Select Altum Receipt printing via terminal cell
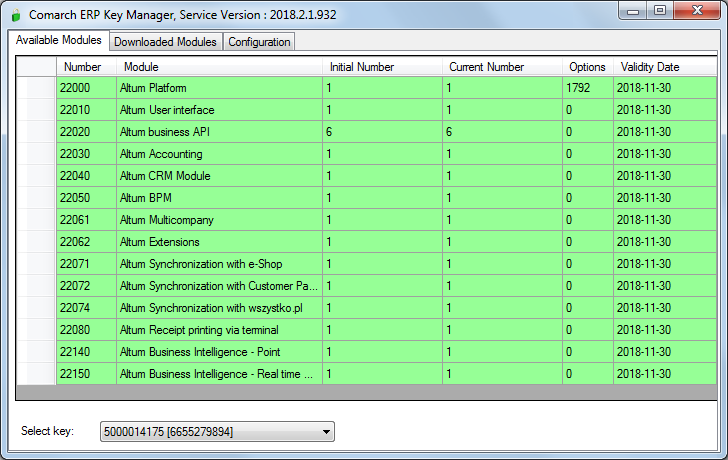 (x=219, y=330)
